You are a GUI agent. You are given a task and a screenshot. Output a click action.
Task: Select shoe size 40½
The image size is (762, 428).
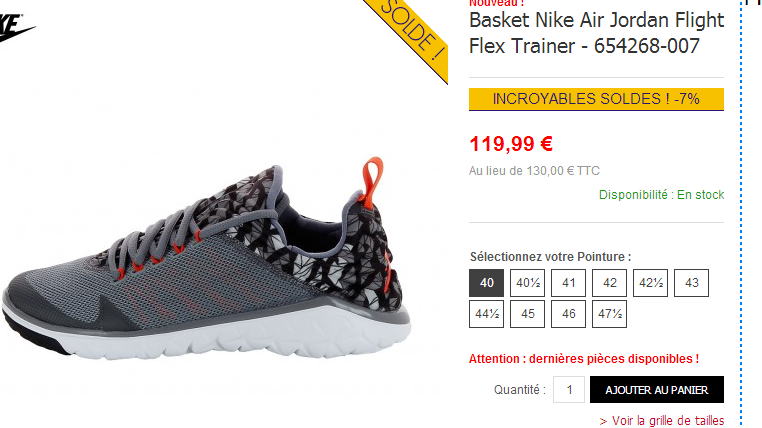(527, 283)
